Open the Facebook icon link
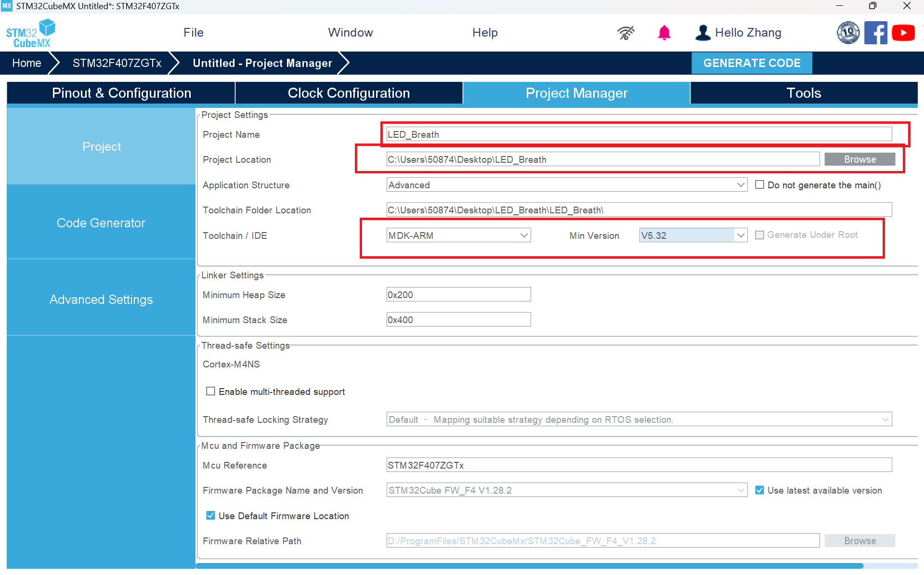 click(876, 33)
